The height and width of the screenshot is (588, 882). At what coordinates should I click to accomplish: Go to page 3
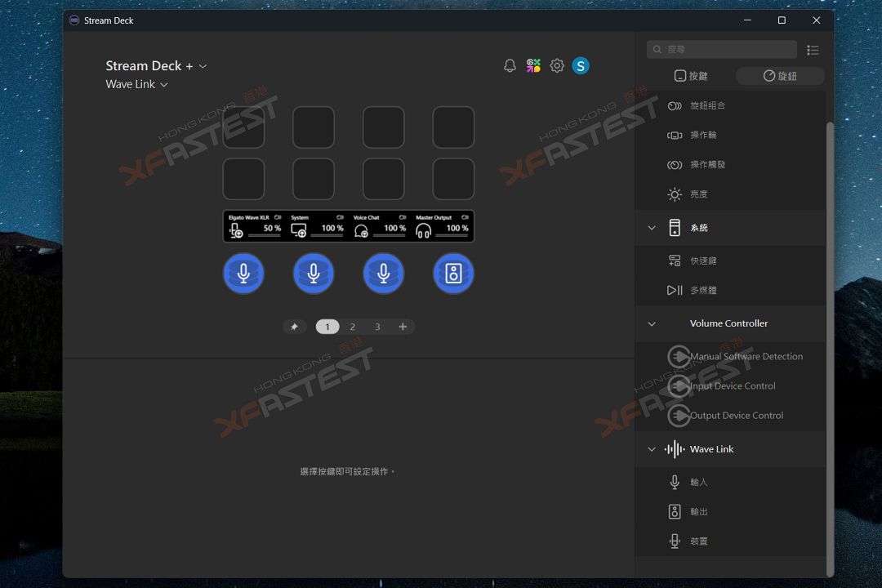(x=377, y=327)
